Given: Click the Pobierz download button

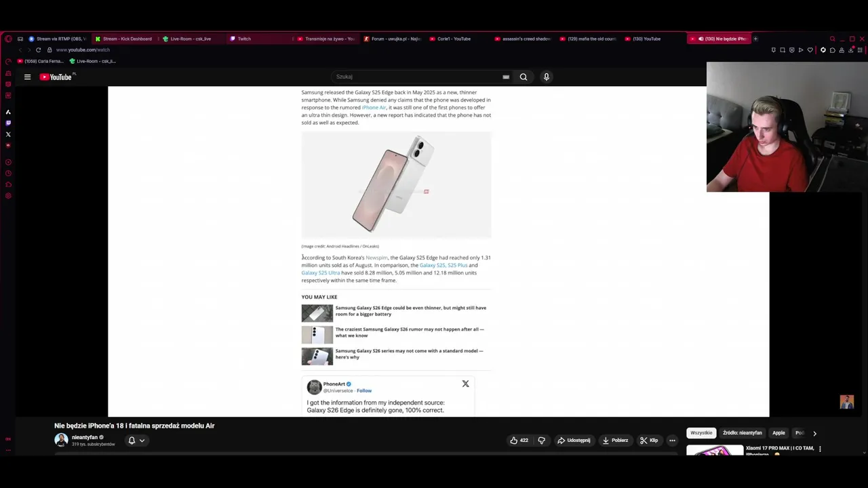Looking at the screenshot, I should [x=614, y=441].
